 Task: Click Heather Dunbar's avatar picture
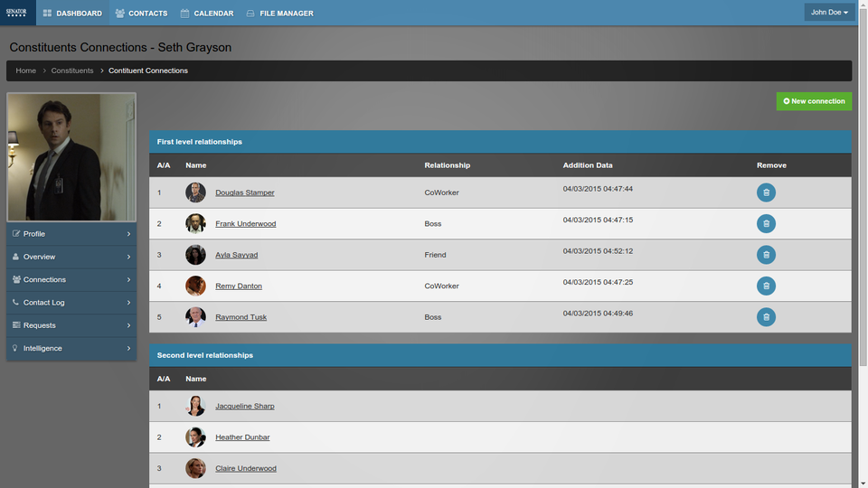point(195,437)
